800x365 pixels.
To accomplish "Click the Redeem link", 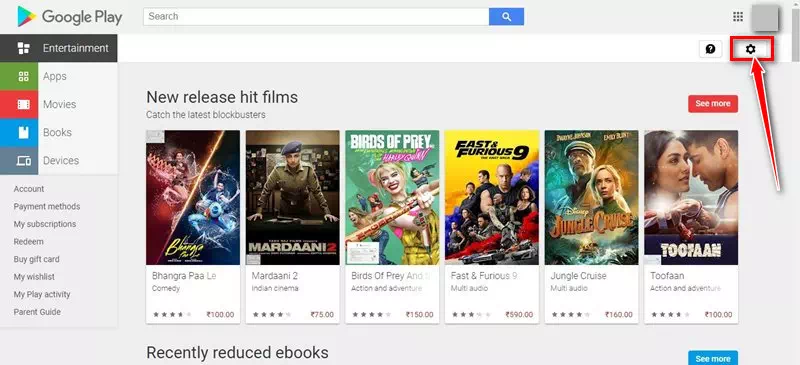I will [29, 241].
